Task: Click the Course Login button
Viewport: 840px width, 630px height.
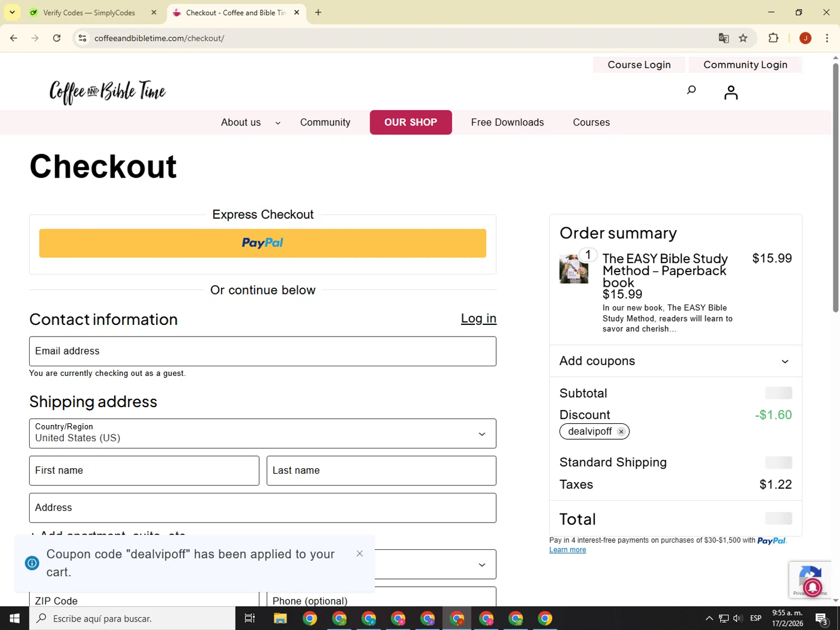Action: click(639, 65)
